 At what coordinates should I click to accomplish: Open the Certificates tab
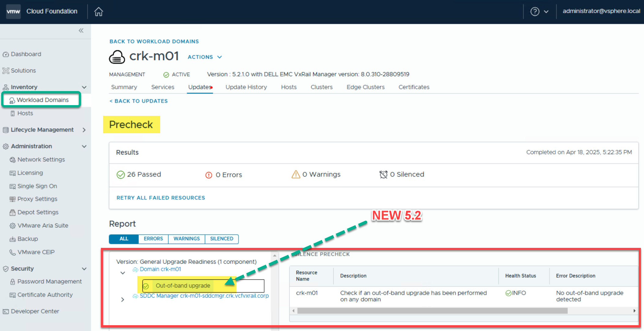pyautogui.click(x=414, y=87)
